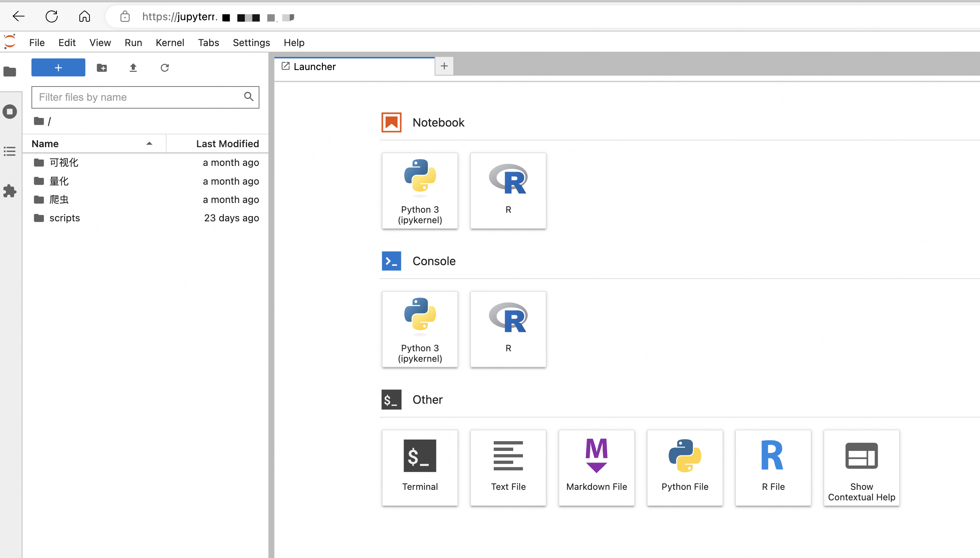The height and width of the screenshot is (558, 980).
Task: Launch an R console
Action: coord(508,329)
